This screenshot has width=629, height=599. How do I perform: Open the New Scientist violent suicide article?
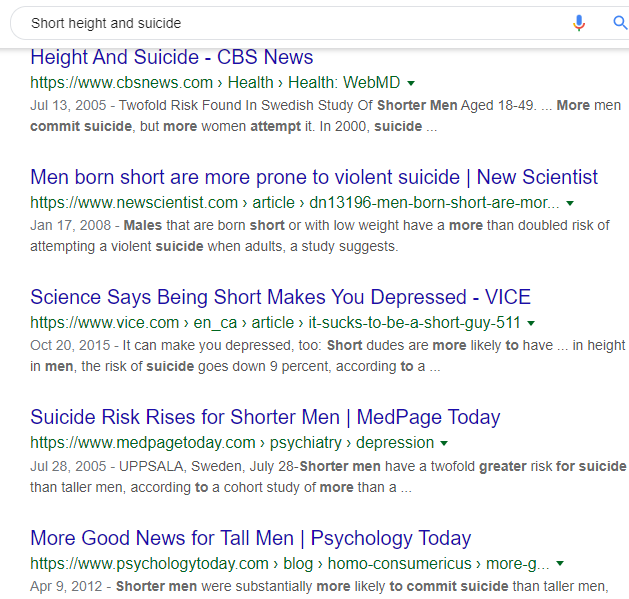point(314,177)
